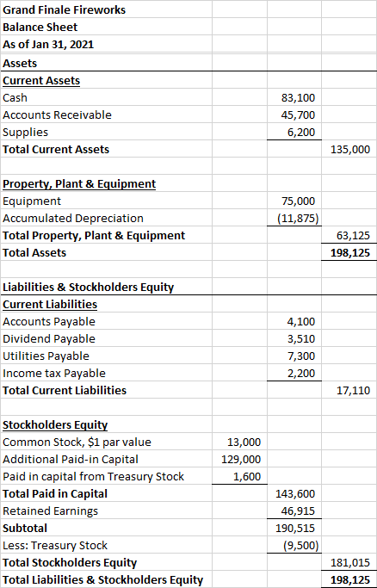Click the total 17,110
This screenshot has height=588, width=377.
[x=353, y=390]
